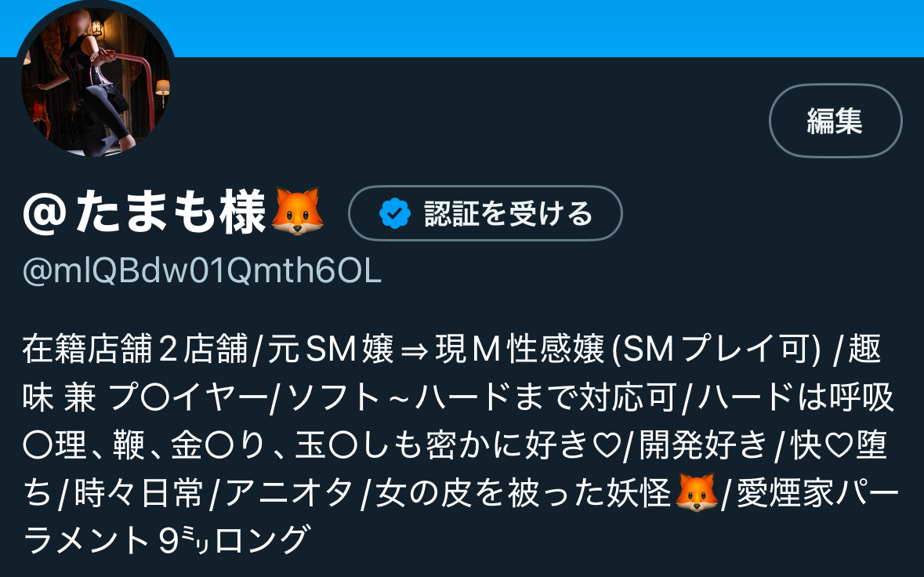Open the circular profile avatar photo
The height and width of the screenshot is (577, 924).
click(x=96, y=82)
